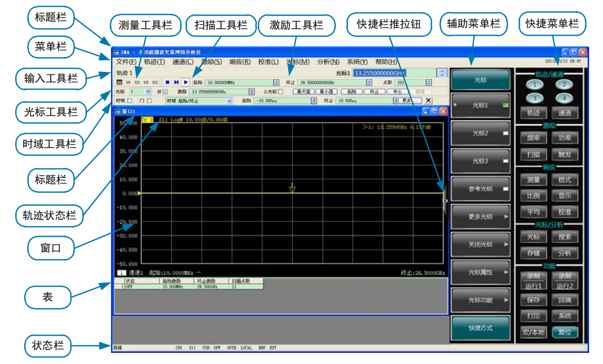The image size is (603, 364).
Task: Click the S21 measurement icon
Action: [x=137, y=83]
